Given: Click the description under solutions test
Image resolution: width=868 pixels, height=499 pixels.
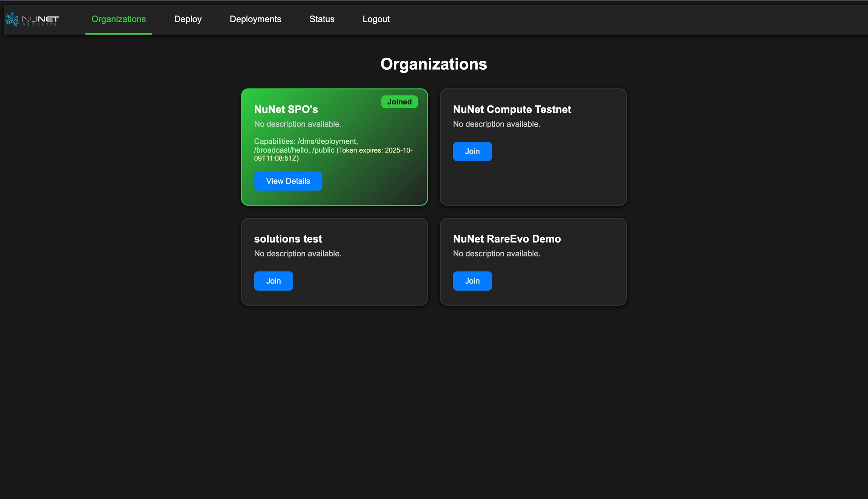Looking at the screenshot, I should tap(298, 254).
